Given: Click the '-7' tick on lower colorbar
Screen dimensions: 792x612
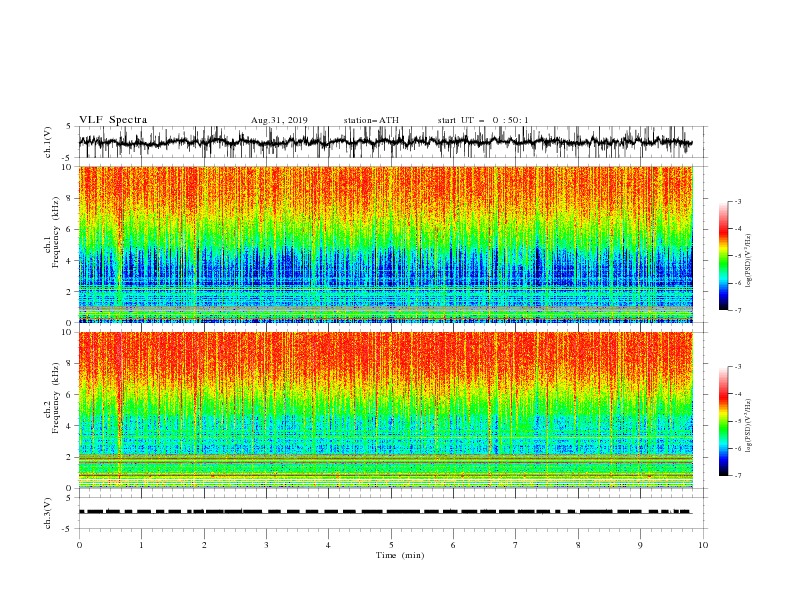Looking at the screenshot, I should pos(737,476).
